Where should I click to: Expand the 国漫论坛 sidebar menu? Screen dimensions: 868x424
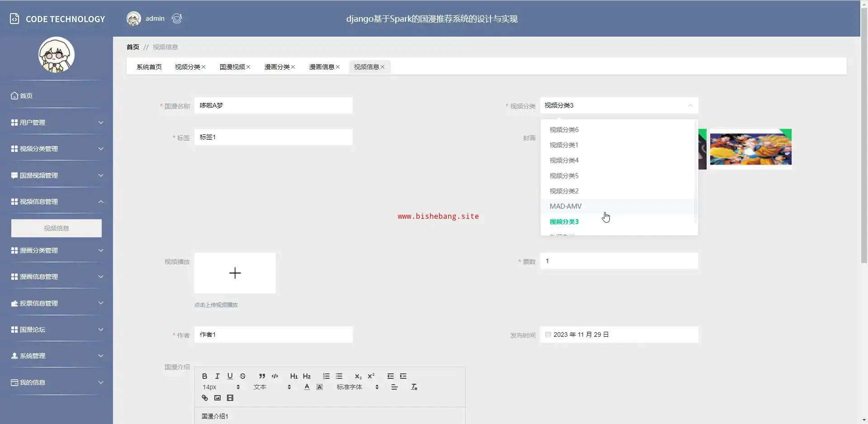coord(57,330)
